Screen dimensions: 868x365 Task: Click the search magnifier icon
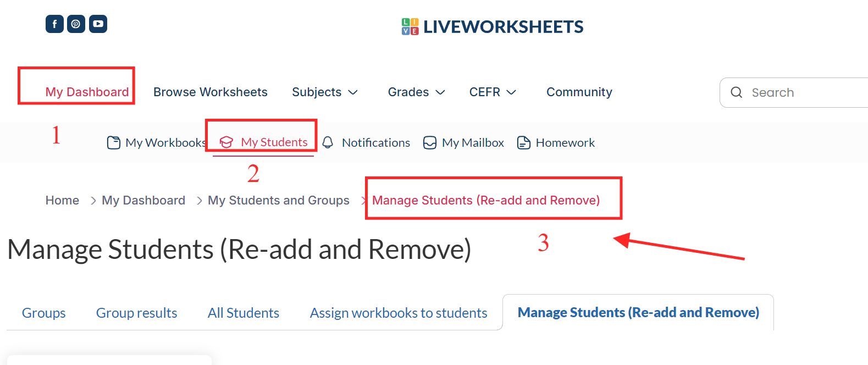(x=736, y=92)
